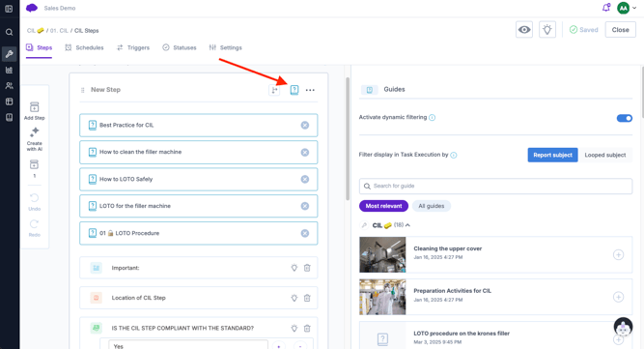Click the steps panel vertical scrollbar

348,138
